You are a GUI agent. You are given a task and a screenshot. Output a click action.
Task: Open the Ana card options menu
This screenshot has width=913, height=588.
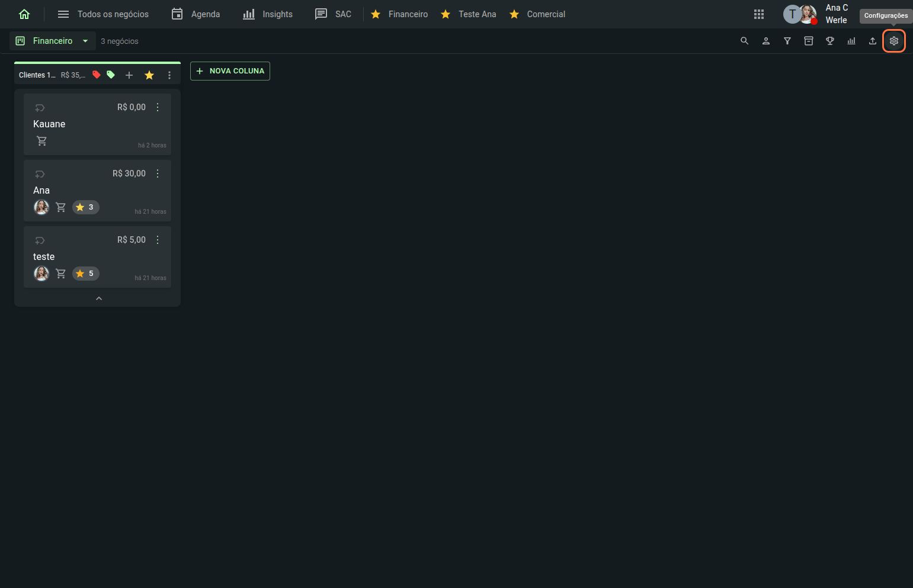tap(158, 173)
